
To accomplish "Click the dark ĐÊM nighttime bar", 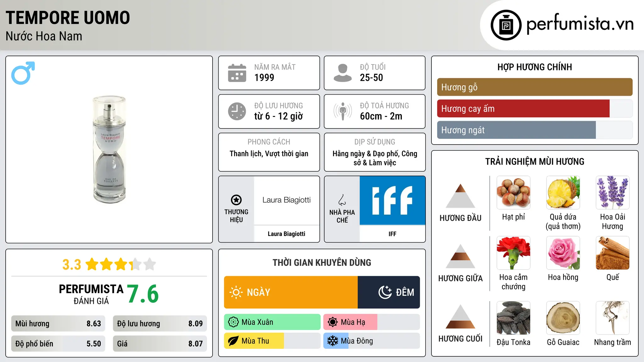I will [x=389, y=292].
